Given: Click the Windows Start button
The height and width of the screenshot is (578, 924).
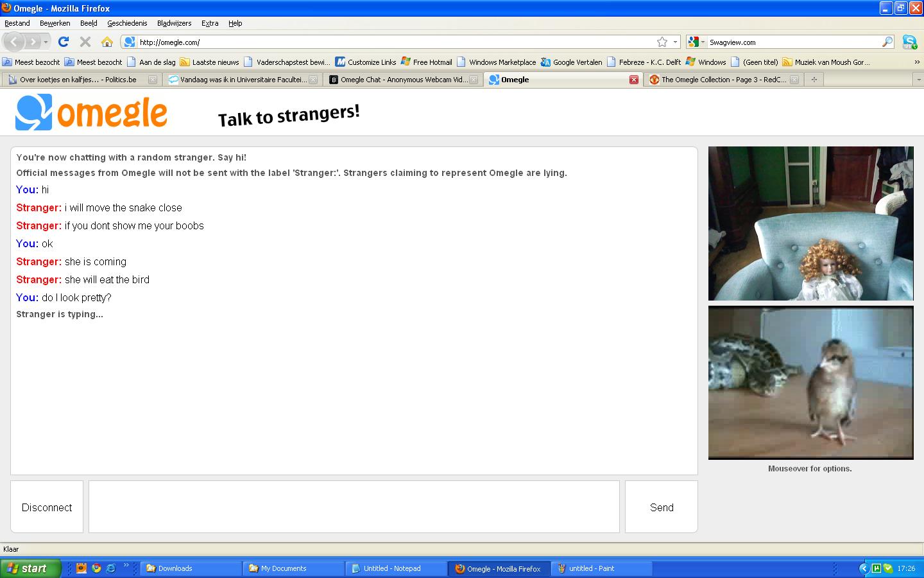Looking at the screenshot, I should 30,568.
